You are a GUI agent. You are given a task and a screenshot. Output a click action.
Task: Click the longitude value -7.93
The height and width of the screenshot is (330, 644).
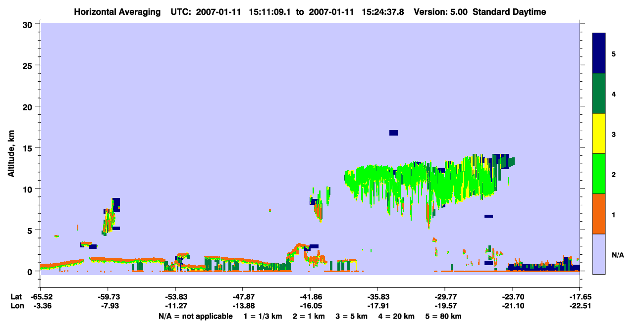click(x=108, y=306)
